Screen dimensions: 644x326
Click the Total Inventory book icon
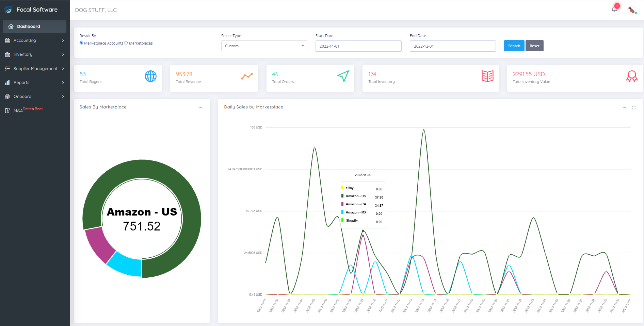[487, 76]
